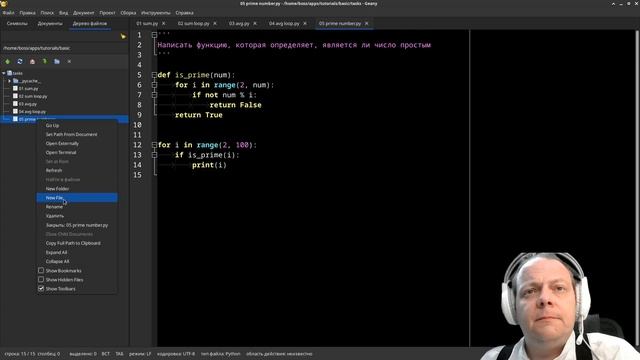Expand the __pycache__ folder arrow
Image resolution: width=640 pixels, height=360 pixels.
tap(9, 81)
